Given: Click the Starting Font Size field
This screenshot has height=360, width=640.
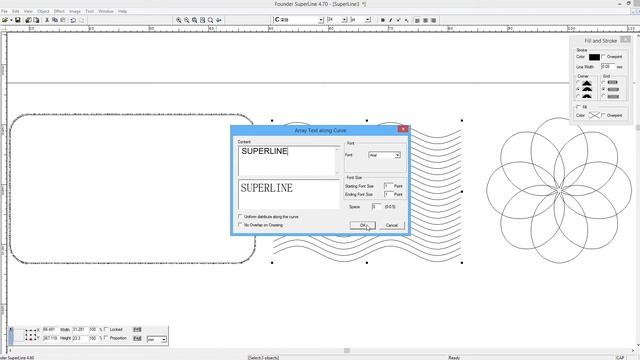Looking at the screenshot, I should [388, 186].
